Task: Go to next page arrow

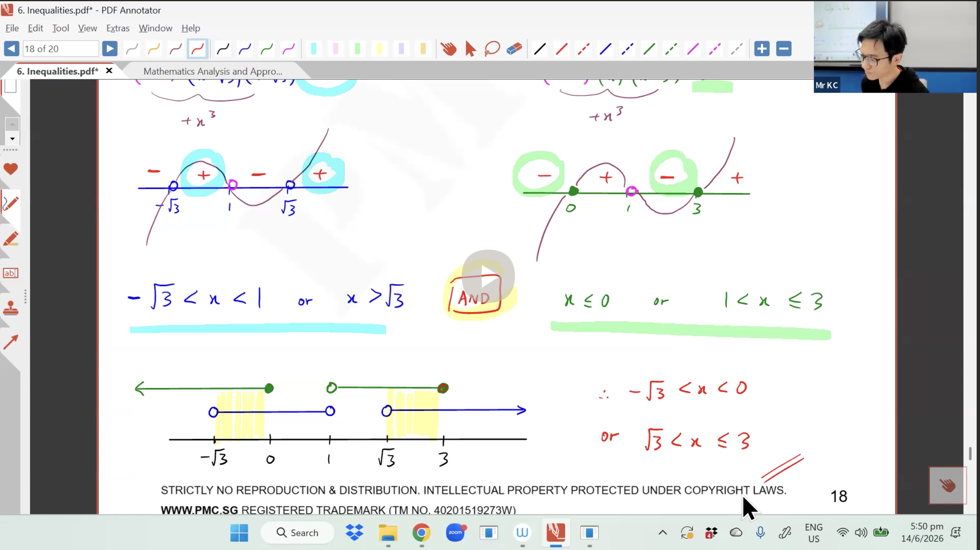Action: click(110, 49)
